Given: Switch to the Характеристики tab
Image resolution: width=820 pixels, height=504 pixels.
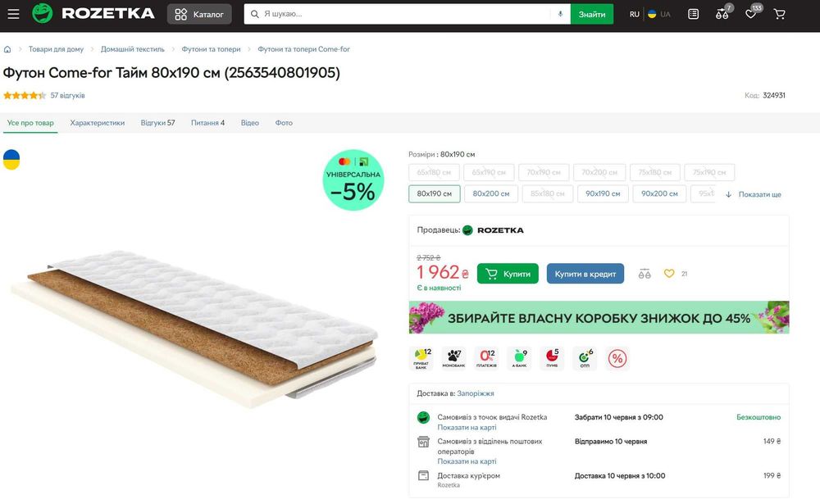Looking at the screenshot, I should [98, 123].
